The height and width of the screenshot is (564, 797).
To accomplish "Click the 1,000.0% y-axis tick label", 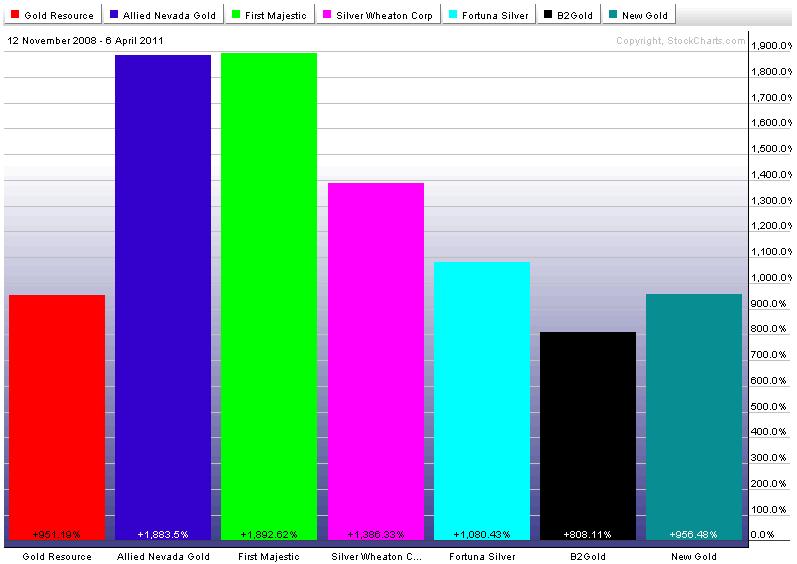I will click(772, 278).
